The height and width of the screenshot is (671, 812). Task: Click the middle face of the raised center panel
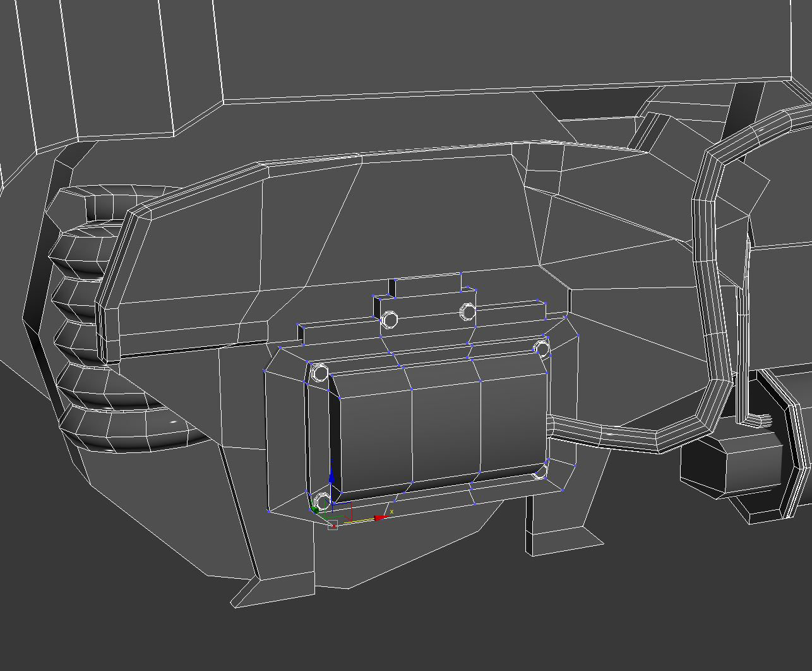447,427
